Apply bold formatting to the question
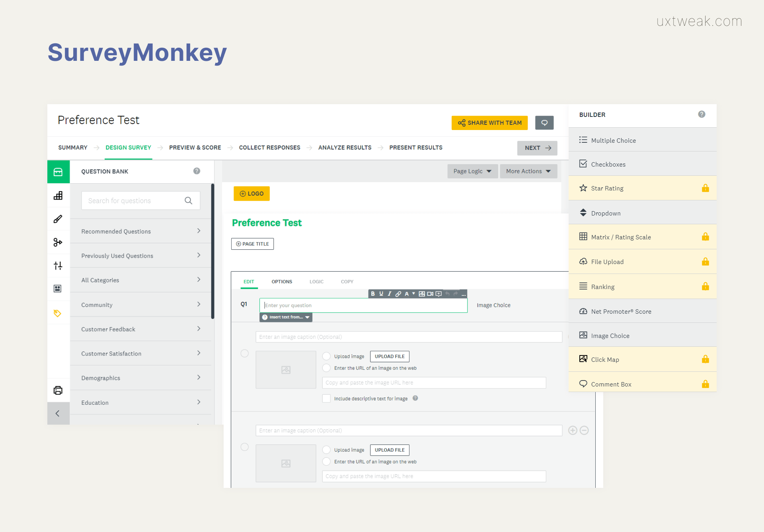This screenshot has height=532, width=764. [373, 294]
